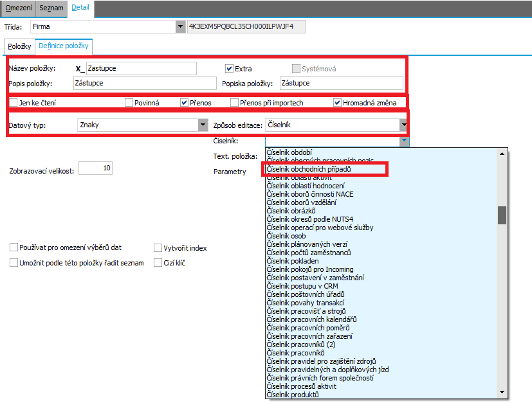
Task: Tick the Vytvořit index checkbox
Action: (158, 248)
